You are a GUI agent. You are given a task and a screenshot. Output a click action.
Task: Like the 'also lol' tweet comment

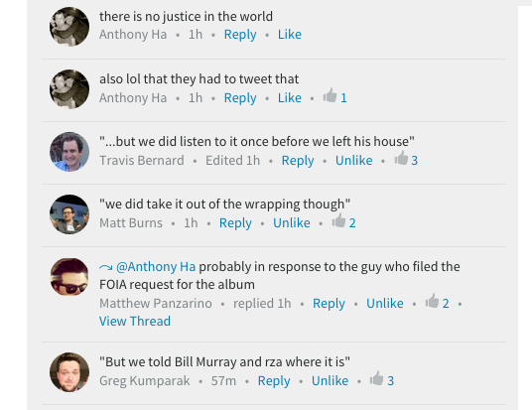coord(290,97)
